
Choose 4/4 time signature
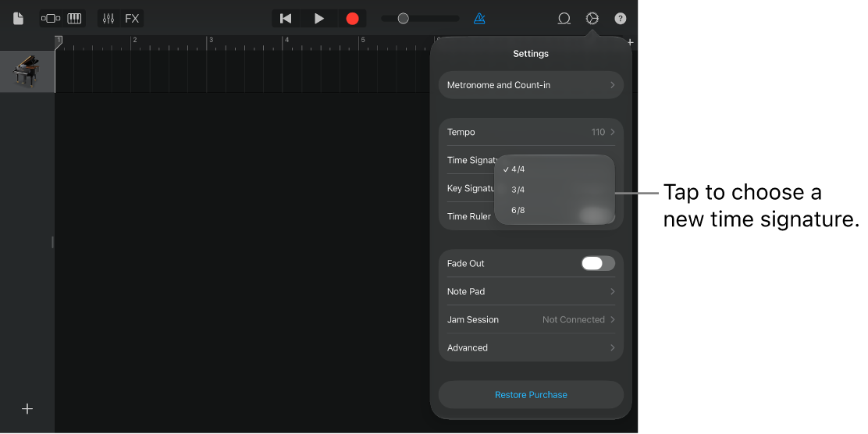pos(554,169)
